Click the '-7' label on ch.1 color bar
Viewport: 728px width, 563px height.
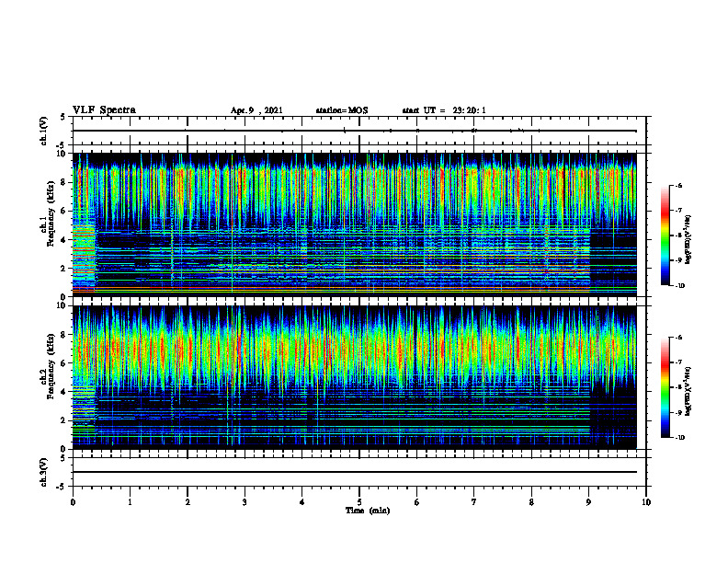678,211
